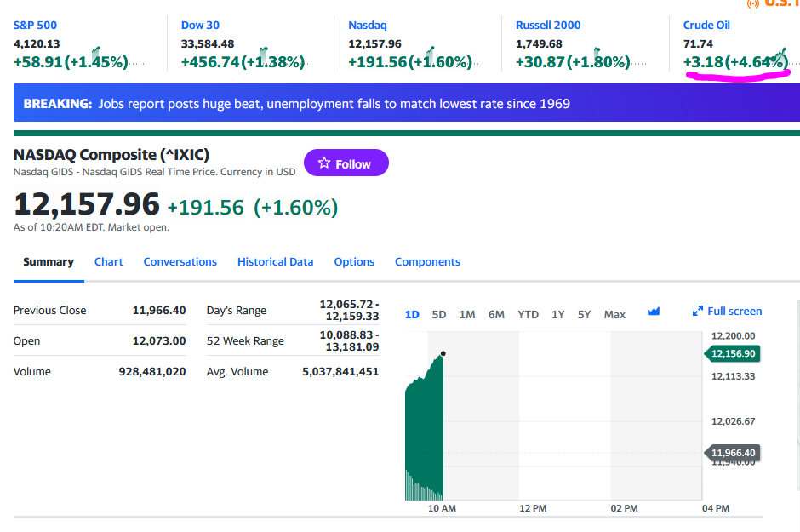The width and height of the screenshot is (800, 532).
Task: Select the 1D chart range
Action: click(412, 315)
